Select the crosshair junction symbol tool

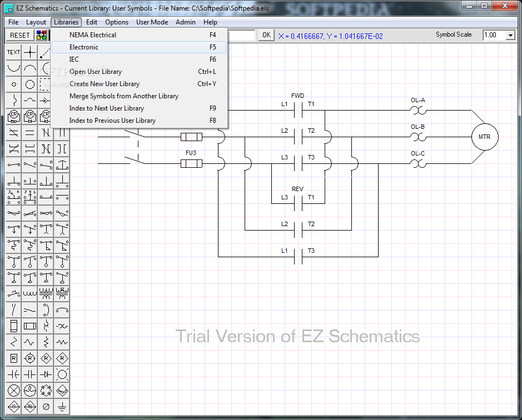tap(29, 52)
